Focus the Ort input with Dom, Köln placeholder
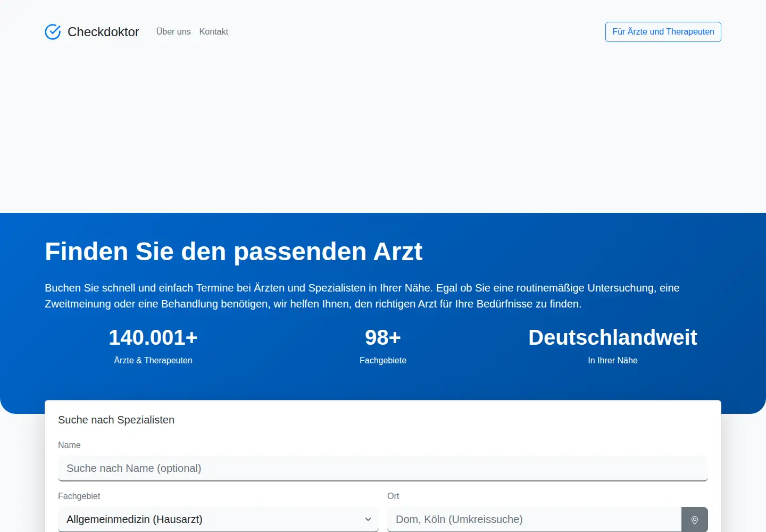 534,519
